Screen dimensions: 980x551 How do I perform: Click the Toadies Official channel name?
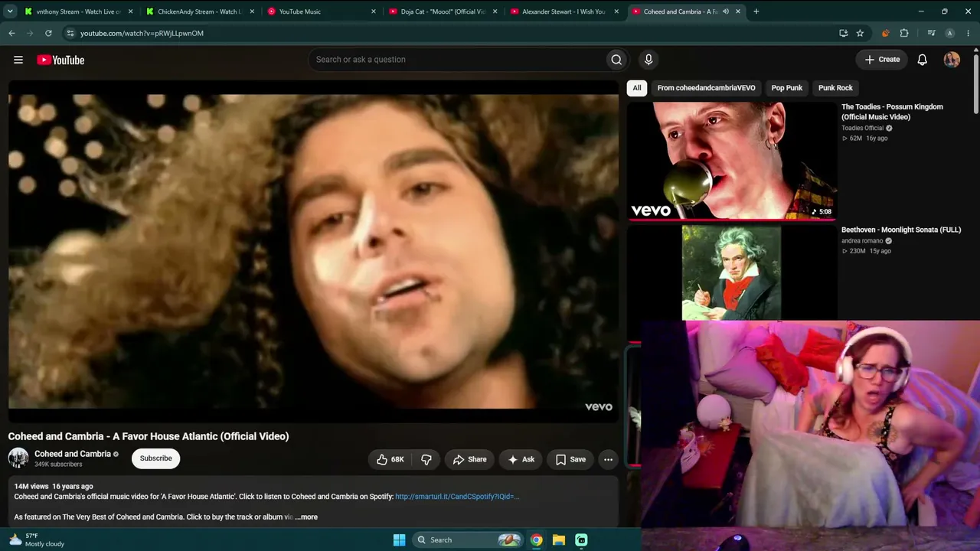pyautogui.click(x=862, y=129)
